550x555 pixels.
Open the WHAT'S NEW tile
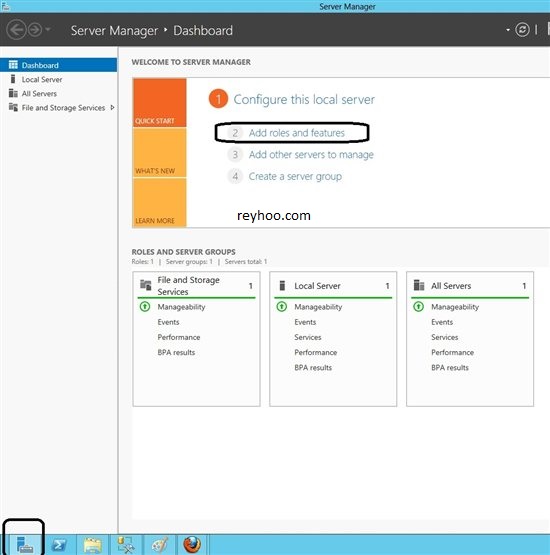160,153
